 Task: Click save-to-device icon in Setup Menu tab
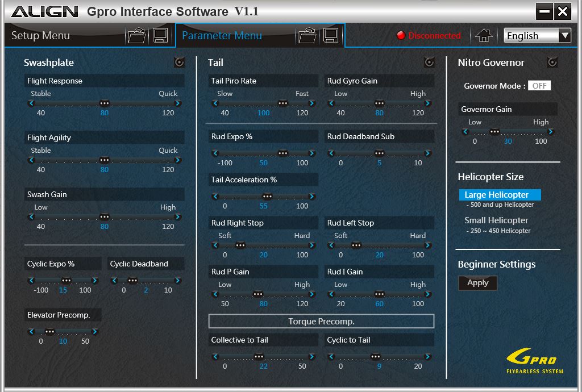pos(160,36)
